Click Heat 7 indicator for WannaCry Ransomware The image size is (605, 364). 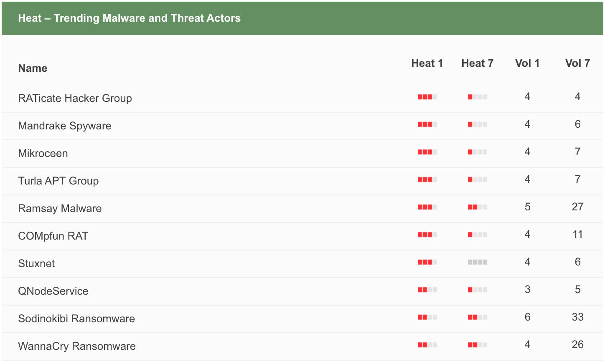click(x=478, y=345)
